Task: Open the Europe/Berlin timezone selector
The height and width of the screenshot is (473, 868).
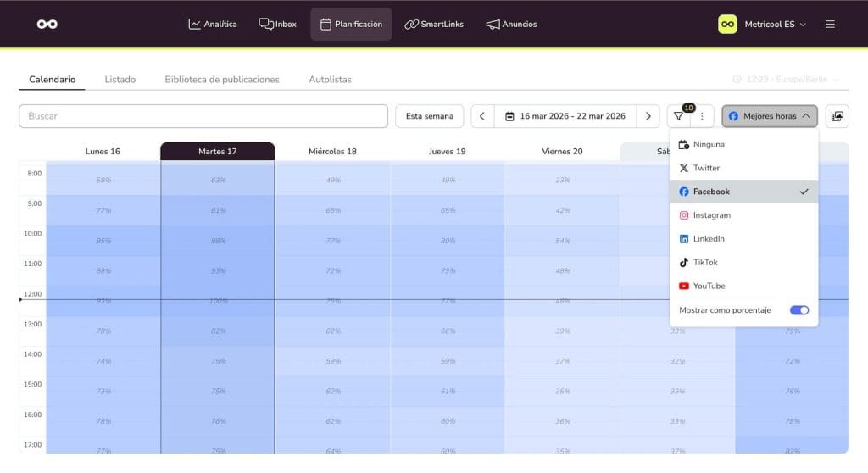Action: click(x=786, y=79)
